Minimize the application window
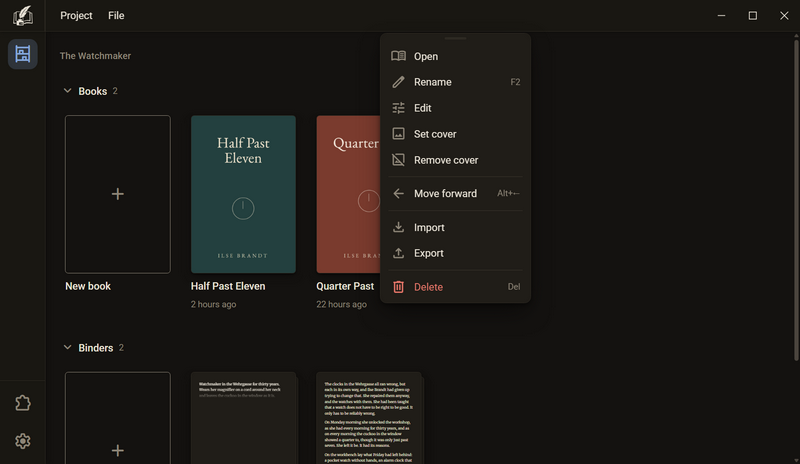Image resolution: width=800 pixels, height=464 pixels. tap(721, 16)
